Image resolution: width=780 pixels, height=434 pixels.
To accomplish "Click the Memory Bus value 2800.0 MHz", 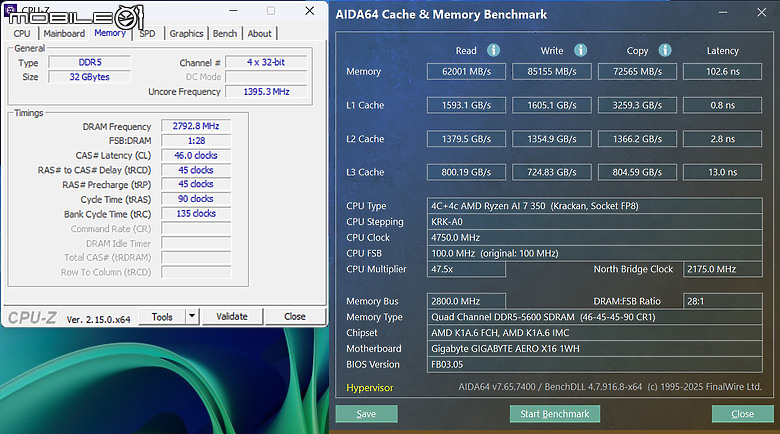I will point(466,301).
